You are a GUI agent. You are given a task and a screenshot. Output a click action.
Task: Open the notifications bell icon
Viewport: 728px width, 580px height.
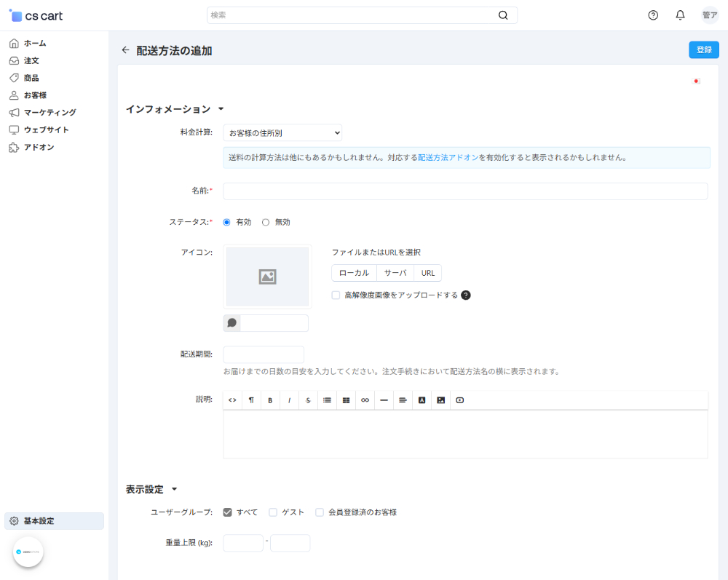click(x=680, y=15)
